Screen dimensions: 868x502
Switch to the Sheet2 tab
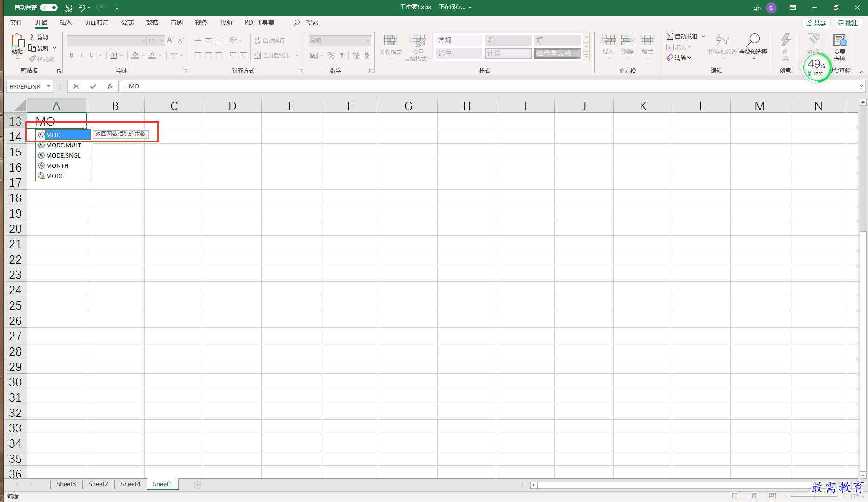(x=98, y=484)
